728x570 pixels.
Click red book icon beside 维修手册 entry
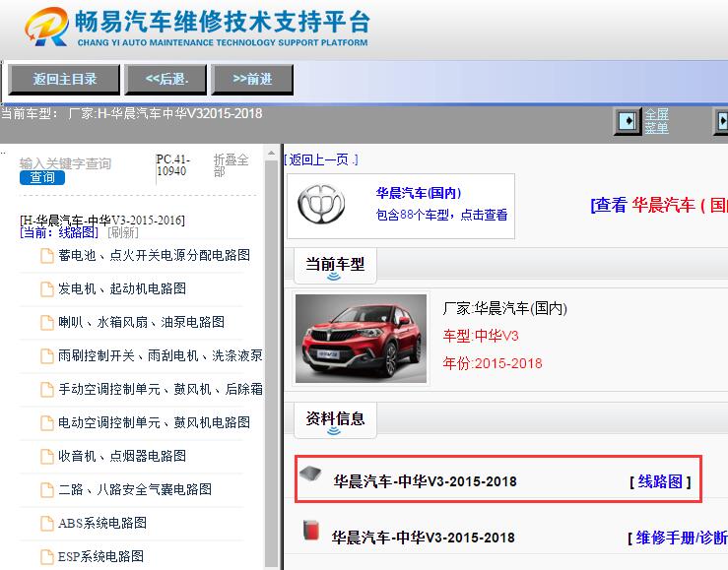point(310,530)
